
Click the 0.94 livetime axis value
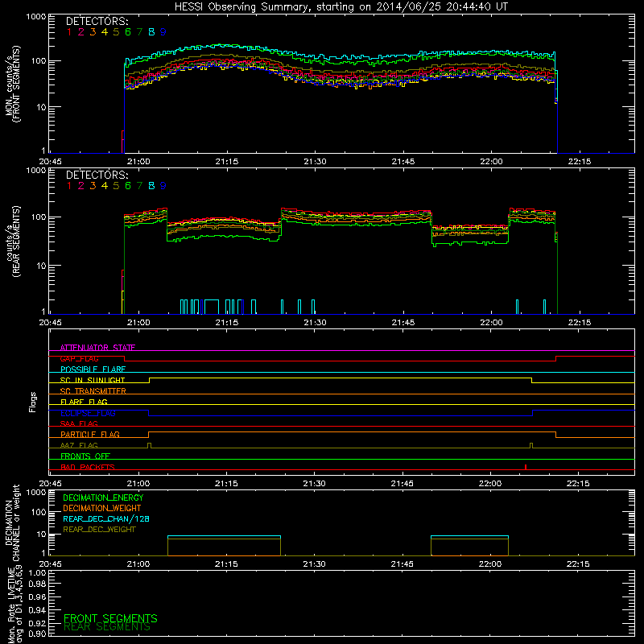click(37, 610)
